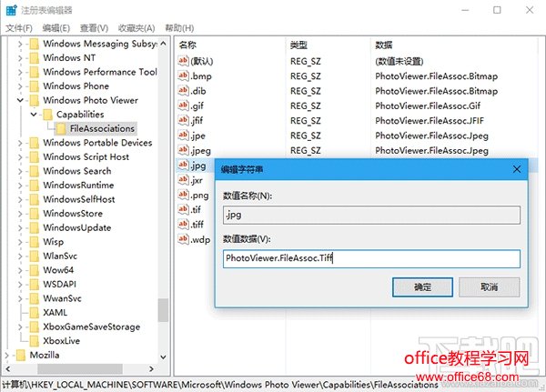The height and width of the screenshot is (392, 546).
Task: Click the FileAssociations folder icon
Action: (61, 129)
